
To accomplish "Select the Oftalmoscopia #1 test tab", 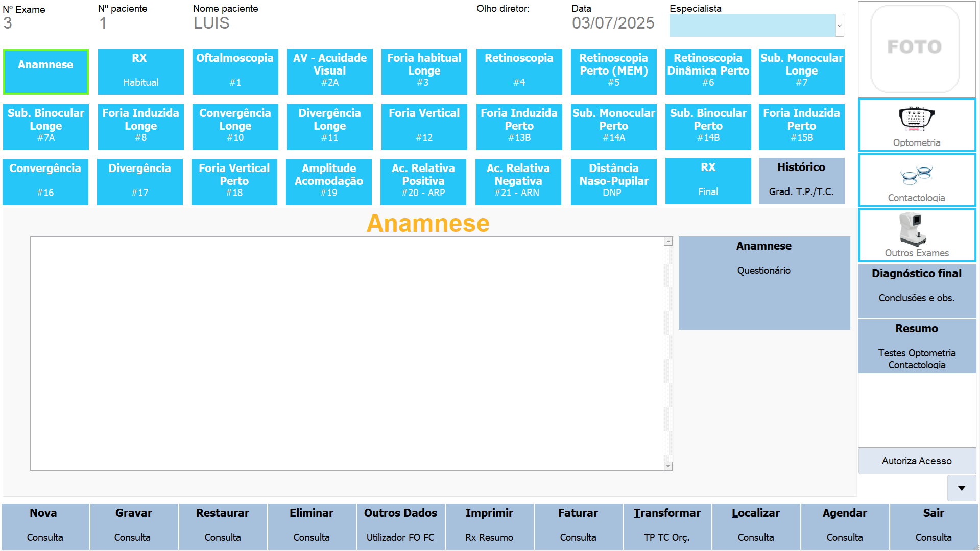I will coord(235,71).
